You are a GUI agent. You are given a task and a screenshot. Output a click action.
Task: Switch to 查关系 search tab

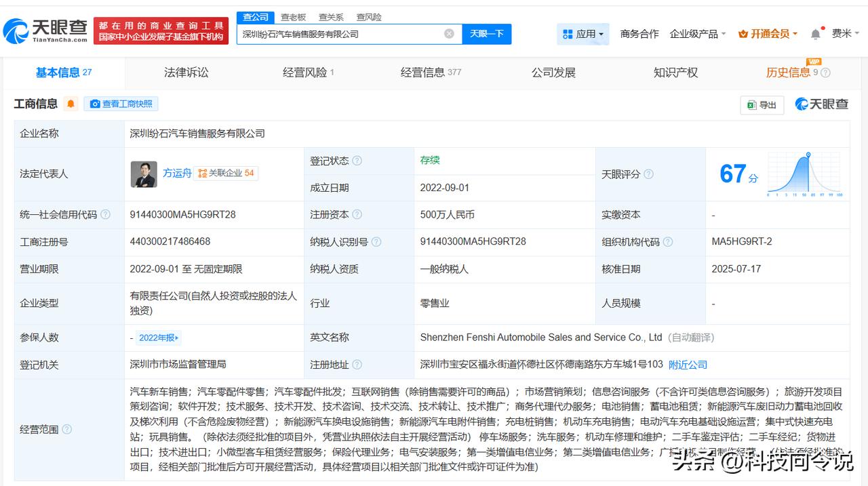click(x=331, y=17)
